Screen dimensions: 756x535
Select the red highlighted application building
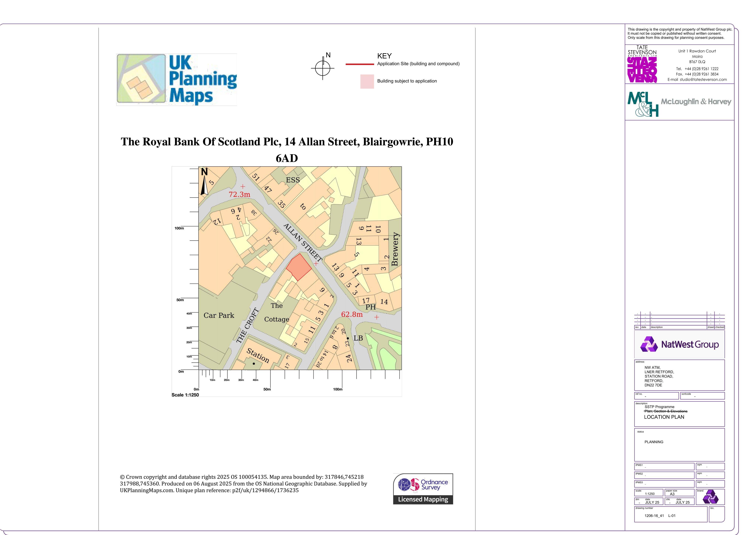point(299,267)
